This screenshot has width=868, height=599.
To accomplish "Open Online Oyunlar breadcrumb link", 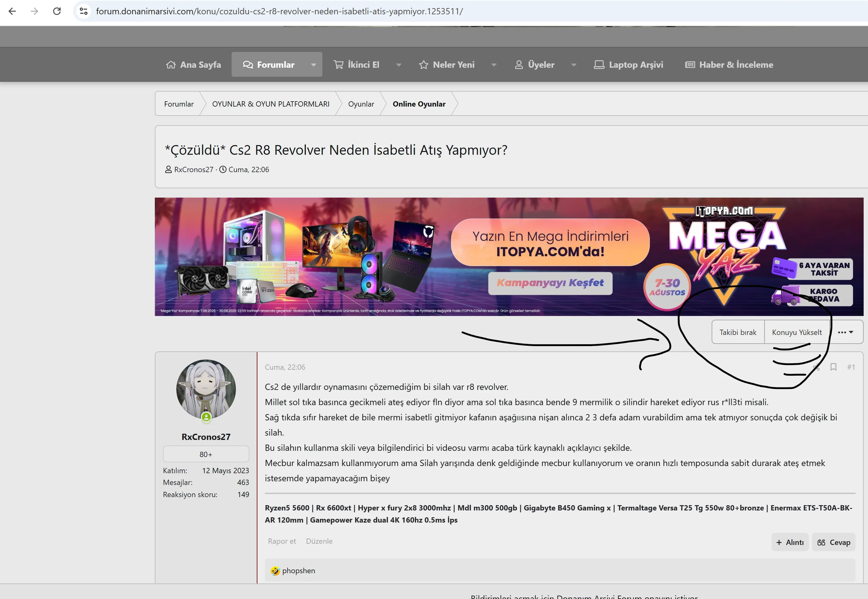I will (x=419, y=104).
